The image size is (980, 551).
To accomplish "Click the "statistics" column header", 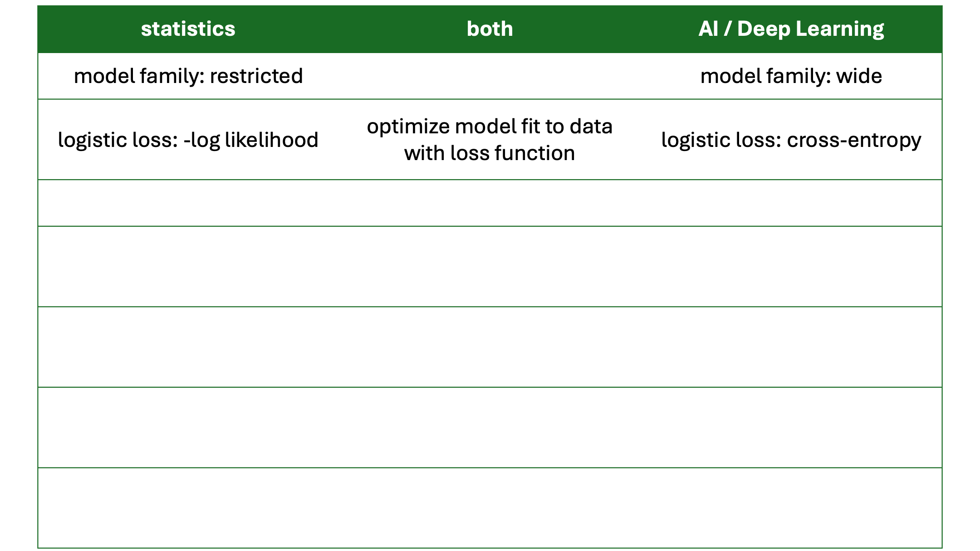I will tap(188, 29).
